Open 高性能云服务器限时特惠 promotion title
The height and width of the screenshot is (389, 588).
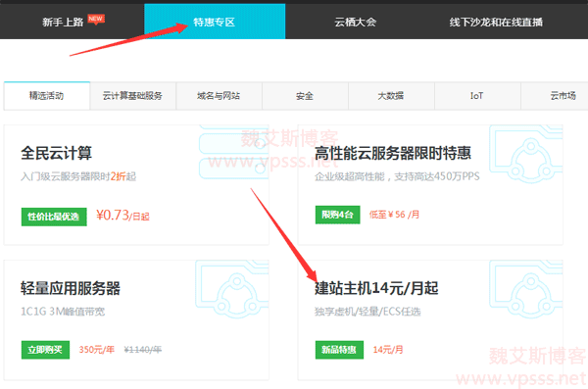(x=393, y=153)
